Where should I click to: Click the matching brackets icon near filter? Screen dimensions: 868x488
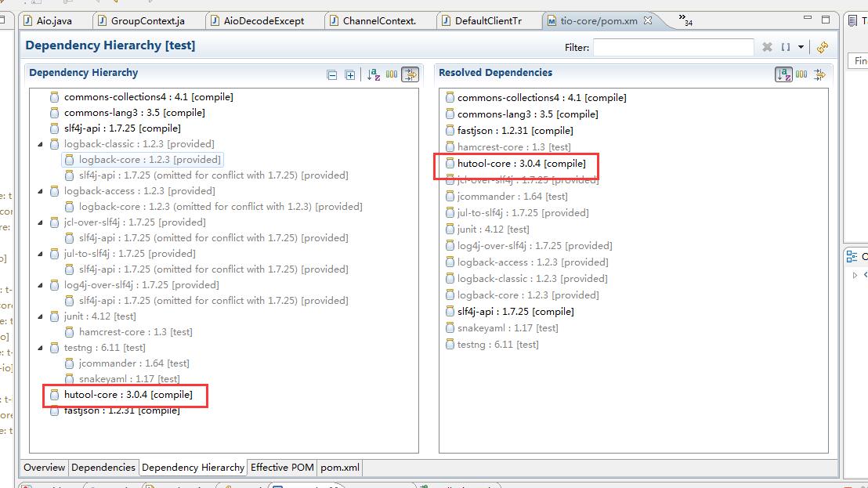786,48
